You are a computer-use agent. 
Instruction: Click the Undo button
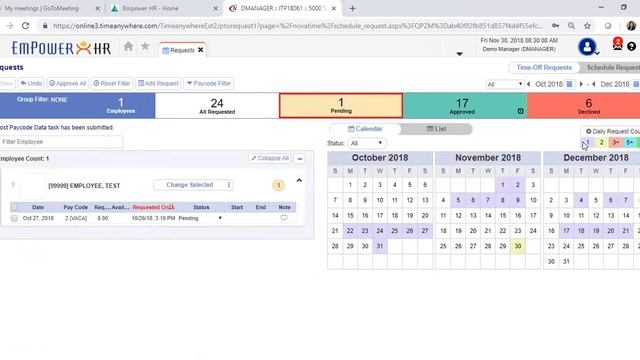coord(31,83)
